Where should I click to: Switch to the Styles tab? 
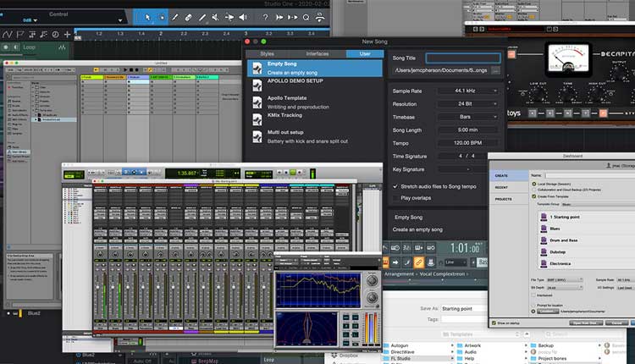pos(267,53)
